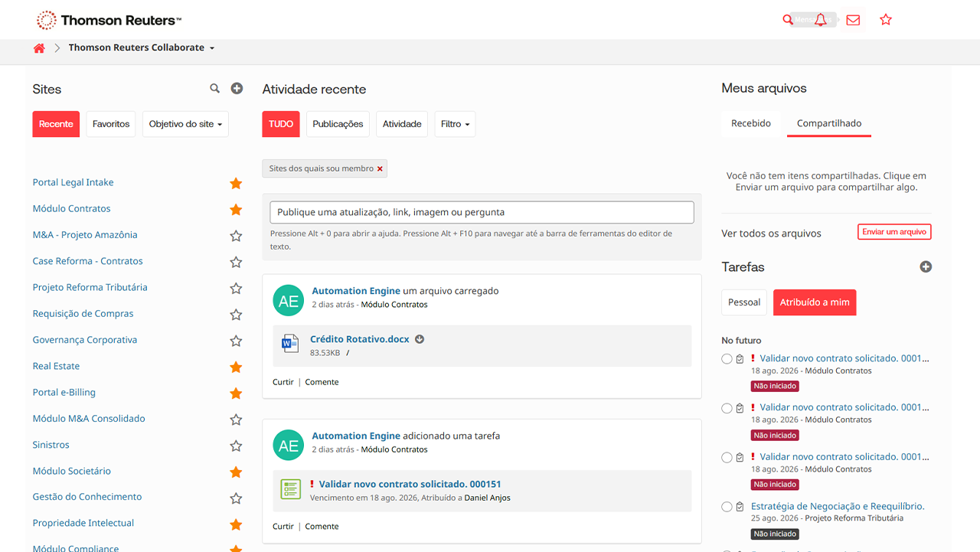Open the notifications bell

pos(821,20)
